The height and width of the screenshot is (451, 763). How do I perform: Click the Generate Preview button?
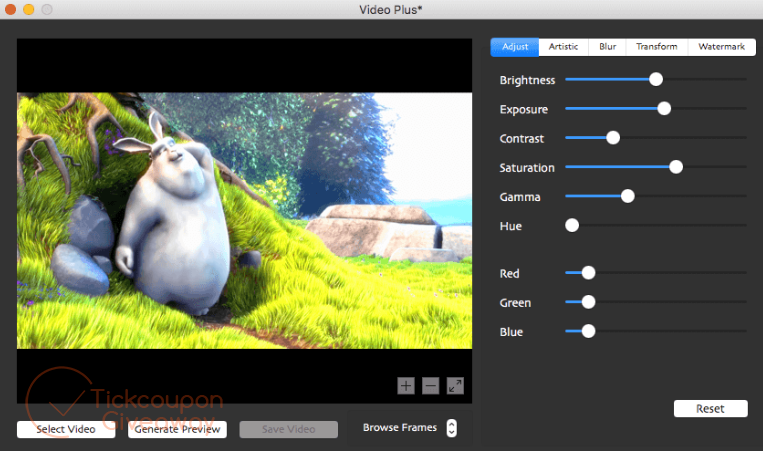[x=177, y=429]
